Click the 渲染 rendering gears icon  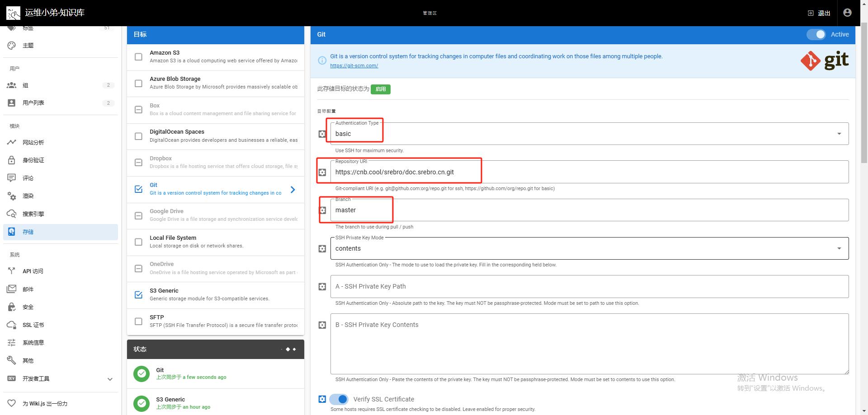tap(12, 196)
